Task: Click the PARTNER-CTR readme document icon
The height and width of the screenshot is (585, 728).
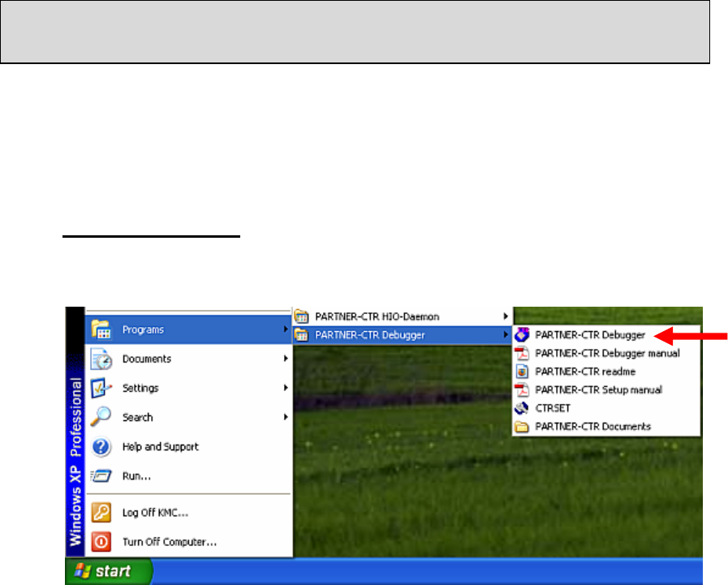Action: pos(522,372)
